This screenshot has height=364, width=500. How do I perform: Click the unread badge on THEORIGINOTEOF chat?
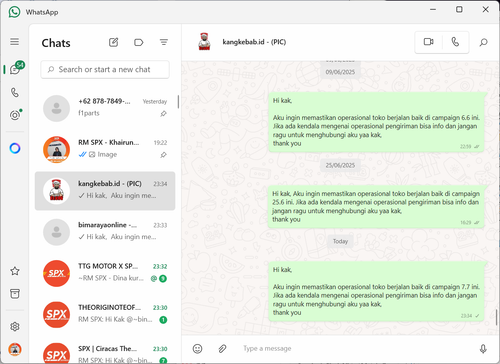pyautogui.click(x=163, y=320)
